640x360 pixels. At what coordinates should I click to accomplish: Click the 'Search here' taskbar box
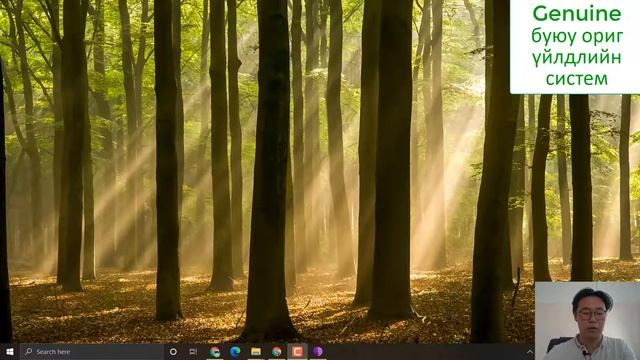tap(92, 352)
